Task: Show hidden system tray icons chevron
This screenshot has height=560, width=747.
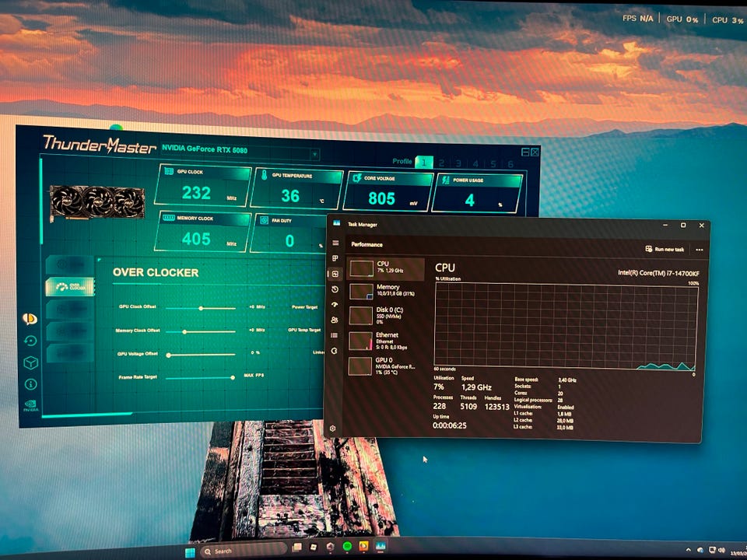Action: [x=688, y=550]
